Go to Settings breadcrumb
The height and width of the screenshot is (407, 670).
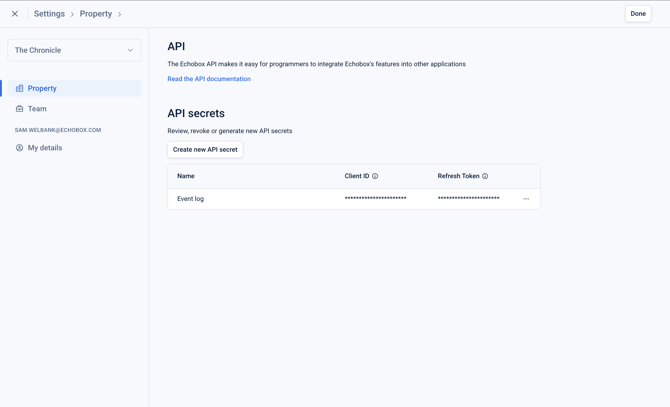(49, 14)
